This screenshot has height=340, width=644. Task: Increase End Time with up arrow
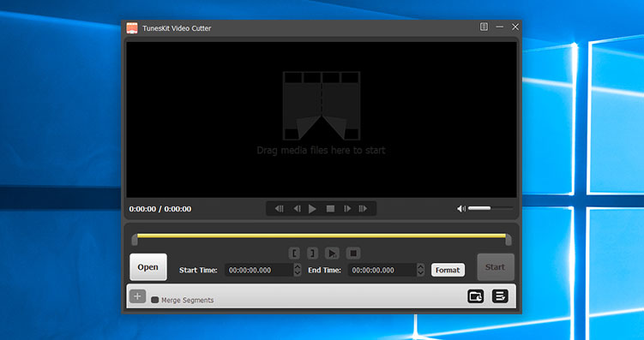pos(420,266)
